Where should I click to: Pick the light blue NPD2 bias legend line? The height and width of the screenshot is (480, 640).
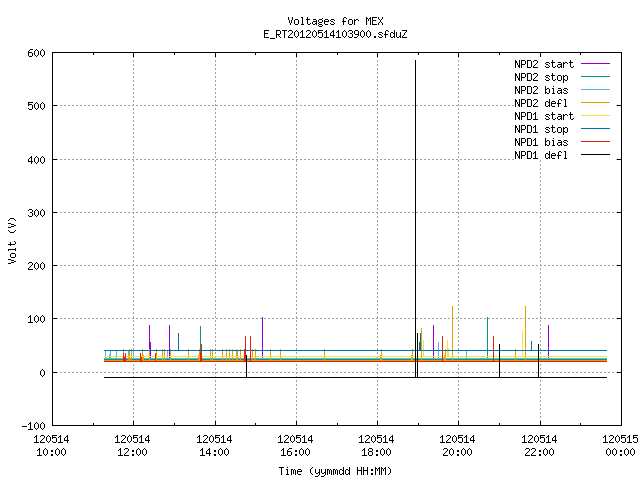coord(595,90)
